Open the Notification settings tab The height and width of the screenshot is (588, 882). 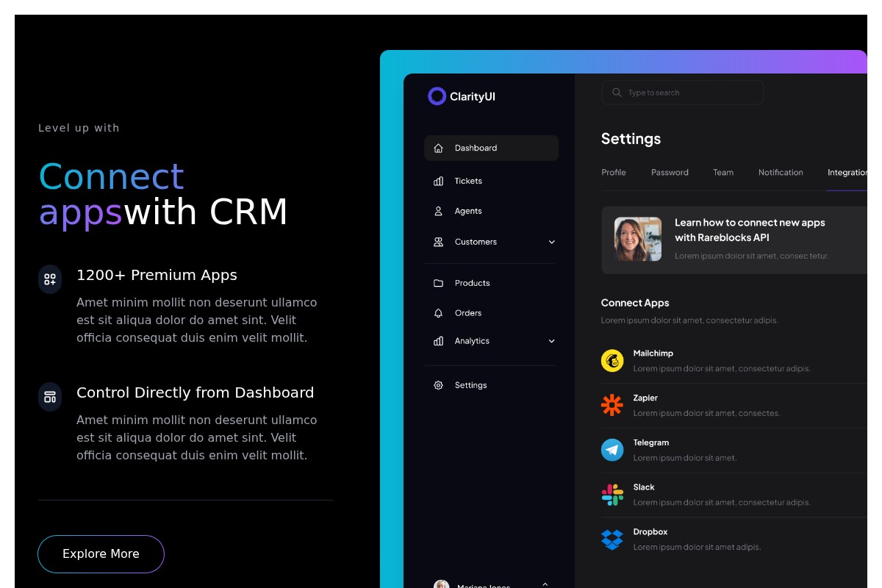(x=781, y=172)
